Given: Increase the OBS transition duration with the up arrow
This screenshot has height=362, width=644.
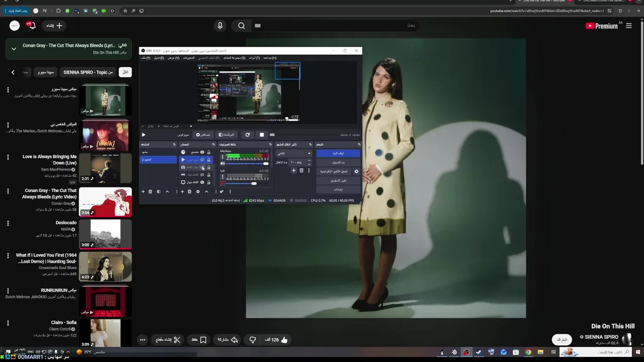Looking at the screenshot, I should pos(309,161).
